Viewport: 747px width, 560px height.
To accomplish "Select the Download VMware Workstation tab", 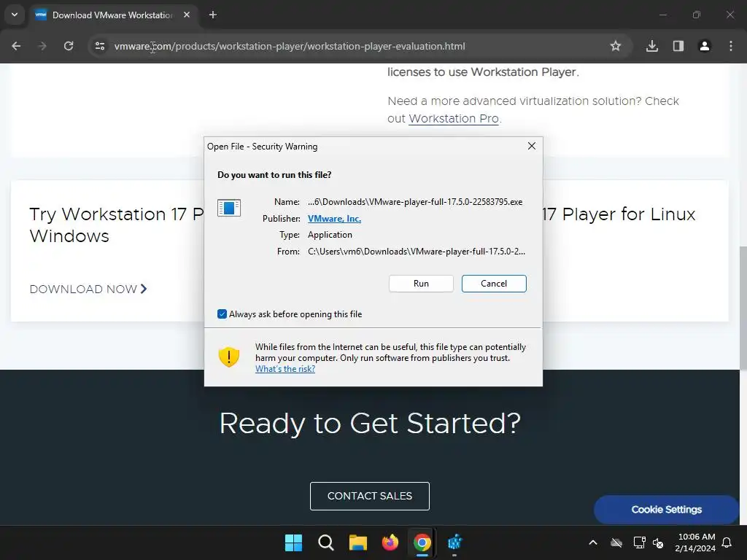I will pyautogui.click(x=113, y=15).
